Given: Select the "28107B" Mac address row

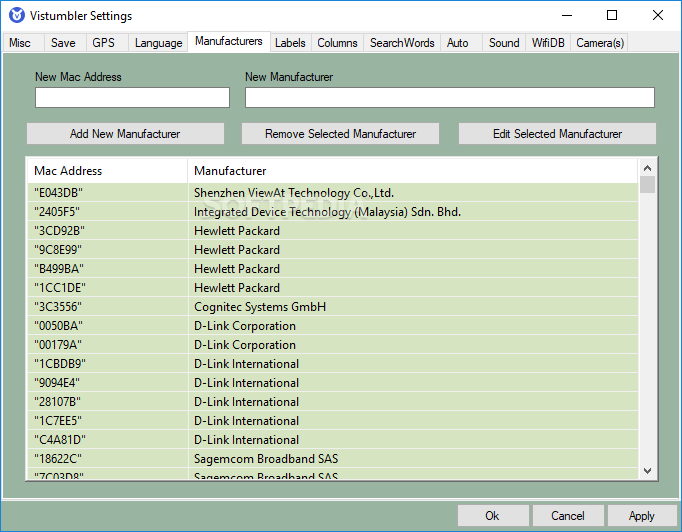Looking at the screenshot, I should click(x=57, y=402).
